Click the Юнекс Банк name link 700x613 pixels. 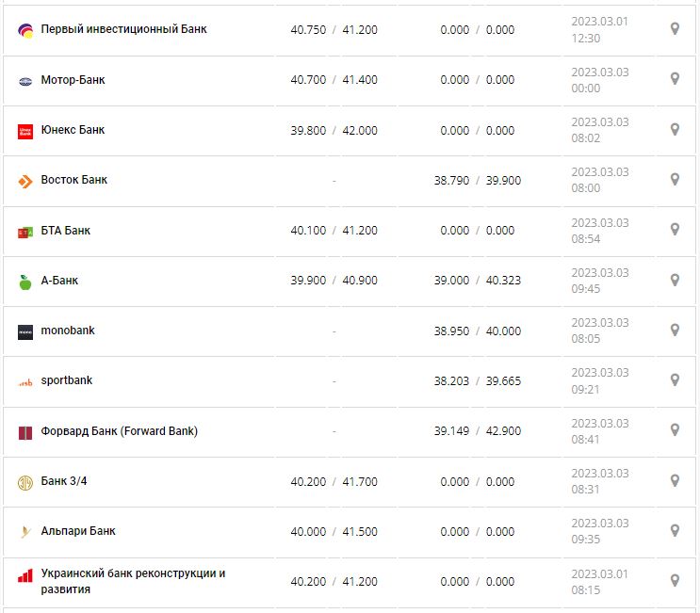(73, 130)
